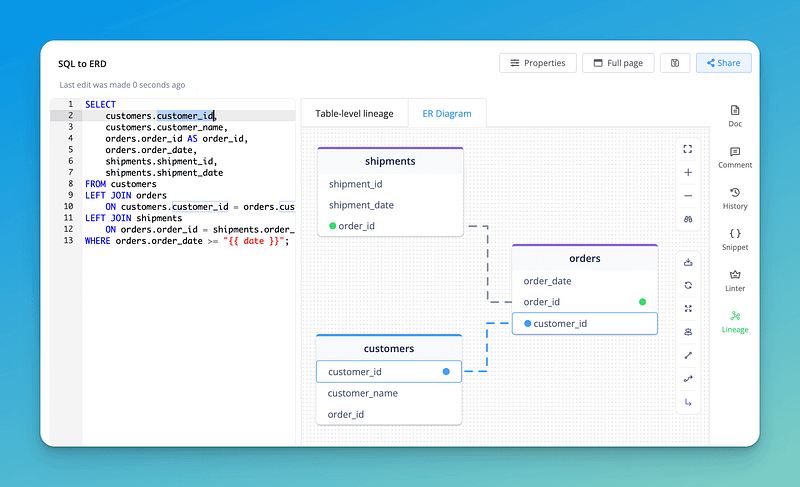Screen dimensions: 800x487
Task: Click the layout nodes icon
Action: point(688,332)
